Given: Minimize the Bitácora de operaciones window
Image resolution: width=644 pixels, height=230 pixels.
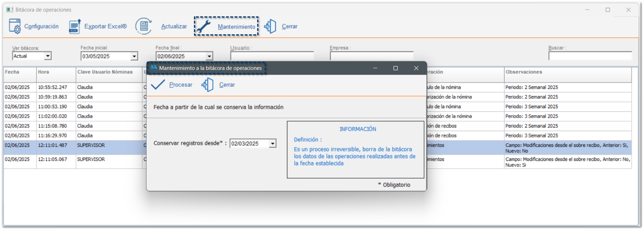Looking at the screenshot, I should point(587,10).
